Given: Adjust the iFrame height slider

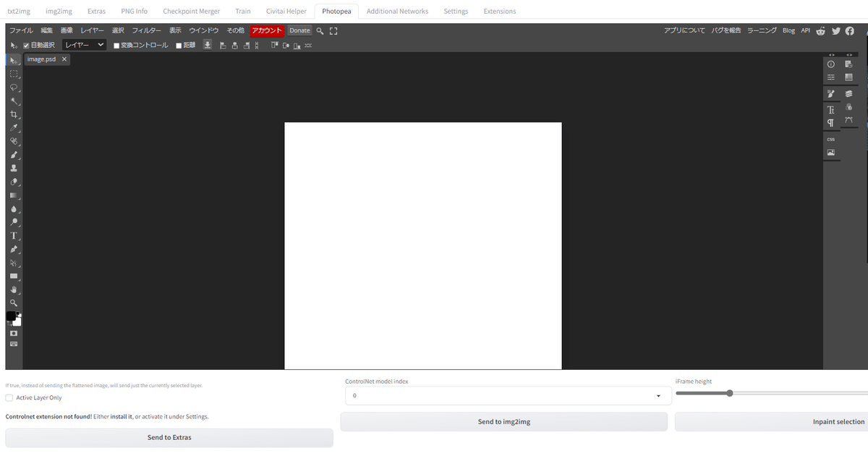Looking at the screenshot, I should coord(730,393).
